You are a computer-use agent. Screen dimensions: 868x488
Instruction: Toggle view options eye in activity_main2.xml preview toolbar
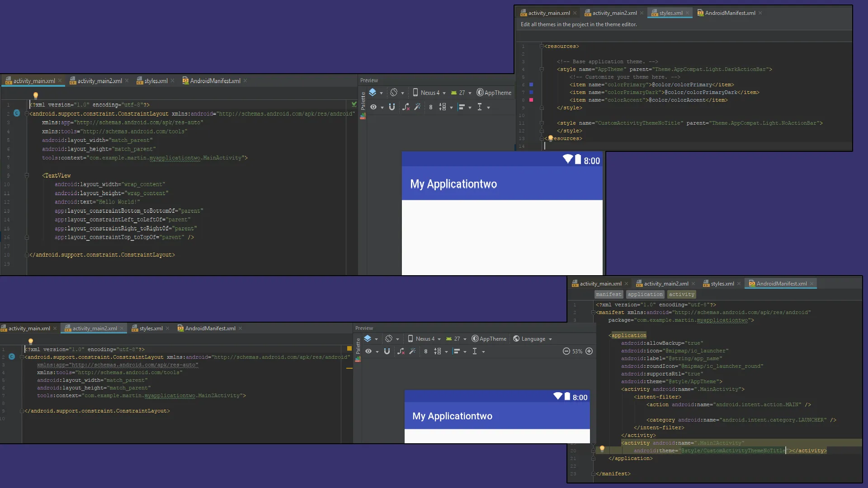point(368,351)
